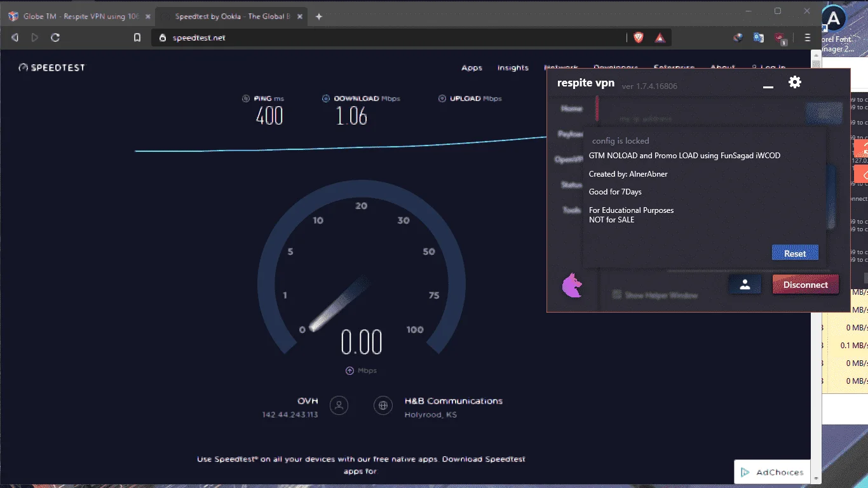The height and width of the screenshot is (488, 868).
Task: Close the Speedtest by Ookla tab
Action: 300,17
